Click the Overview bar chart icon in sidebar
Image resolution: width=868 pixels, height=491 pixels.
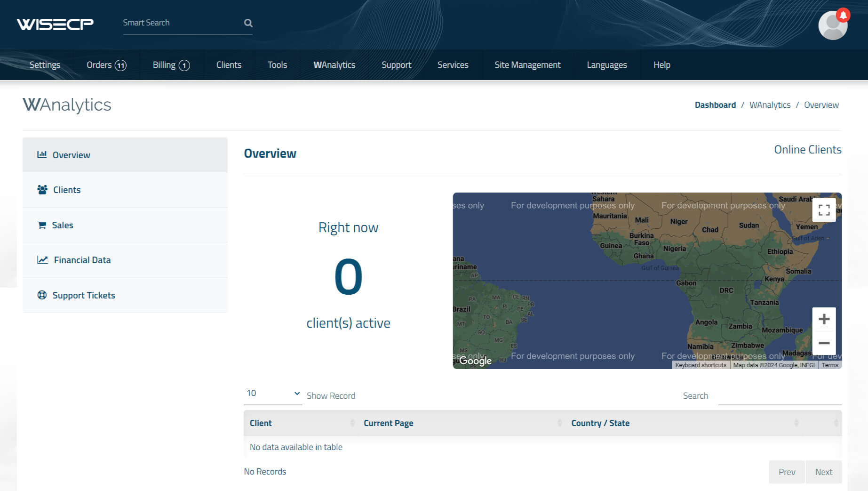pyautogui.click(x=42, y=154)
